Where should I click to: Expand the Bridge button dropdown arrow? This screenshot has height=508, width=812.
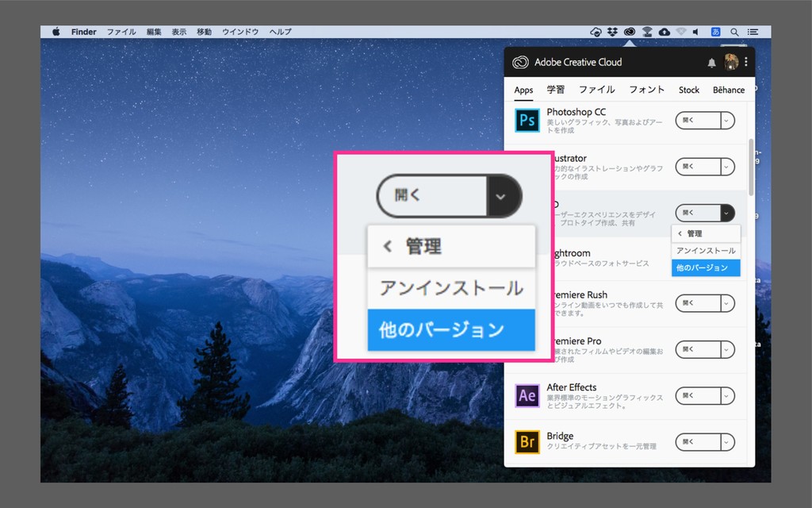click(x=726, y=442)
